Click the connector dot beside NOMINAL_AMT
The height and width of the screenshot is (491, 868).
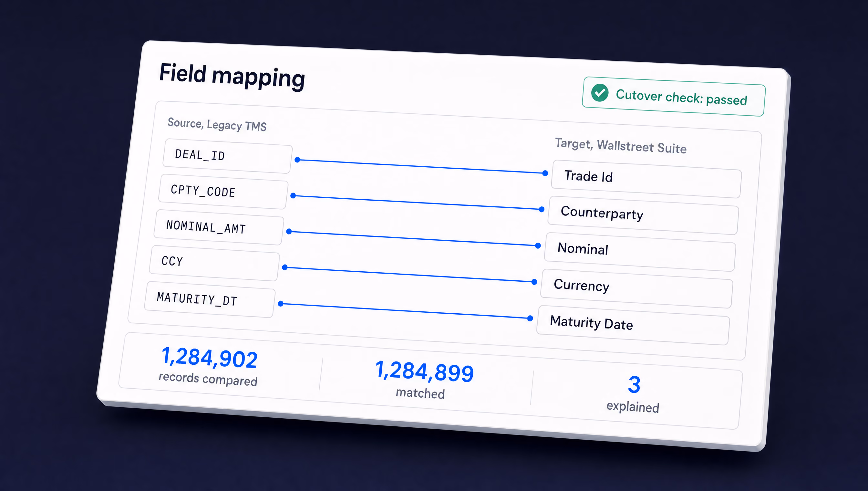tap(289, 231)
